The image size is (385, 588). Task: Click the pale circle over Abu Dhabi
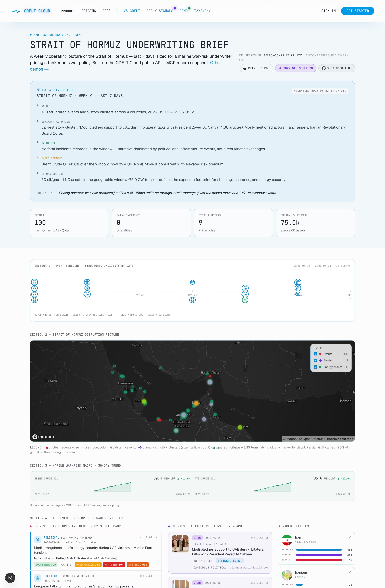183,415
